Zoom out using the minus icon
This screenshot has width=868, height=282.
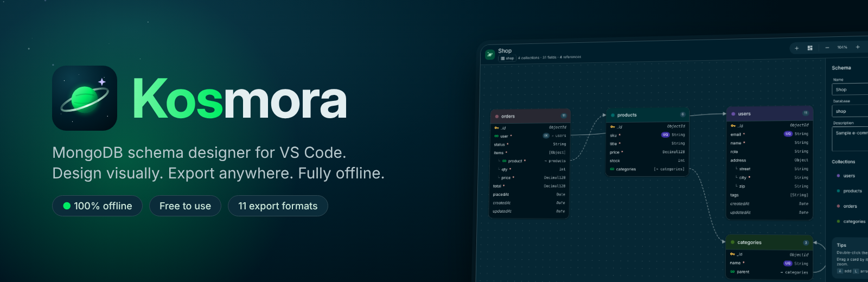pyautogui.click(x=827, y=48)
